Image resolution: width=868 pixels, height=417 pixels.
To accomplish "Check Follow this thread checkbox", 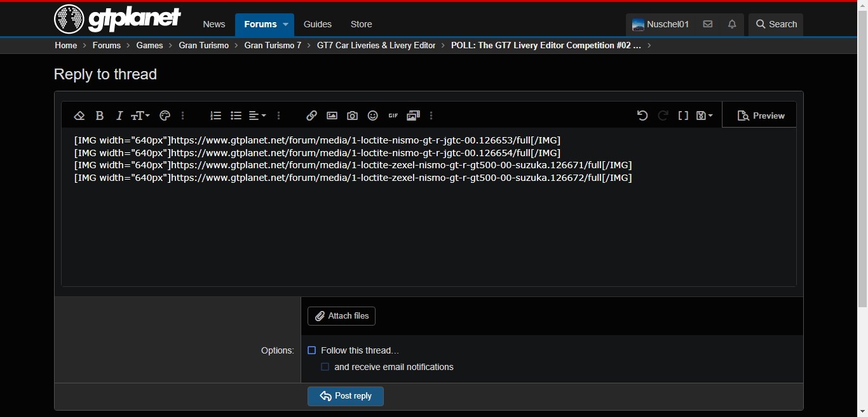I will [x=312, y=350].
